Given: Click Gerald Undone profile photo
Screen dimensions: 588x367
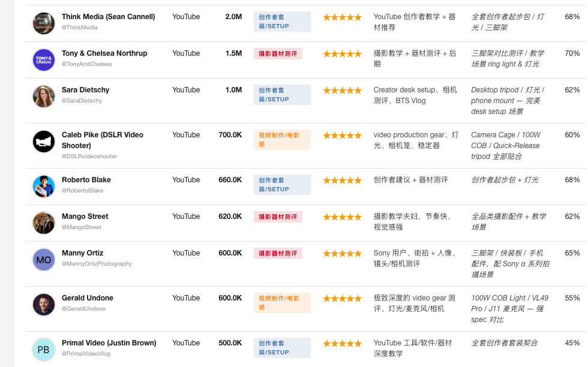Looking at the screenshot, I should tap(43, 305).
